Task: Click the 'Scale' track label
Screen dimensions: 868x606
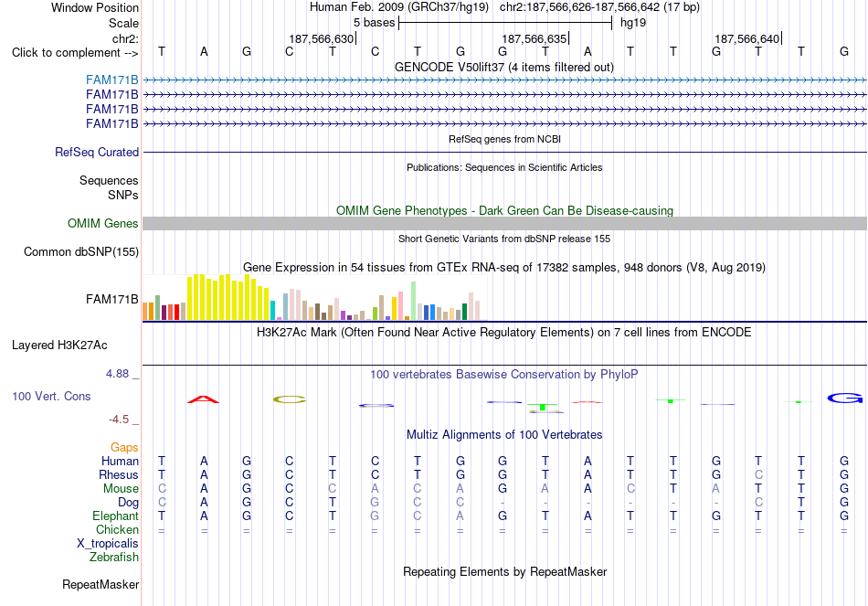Action: tap(123, 23)
